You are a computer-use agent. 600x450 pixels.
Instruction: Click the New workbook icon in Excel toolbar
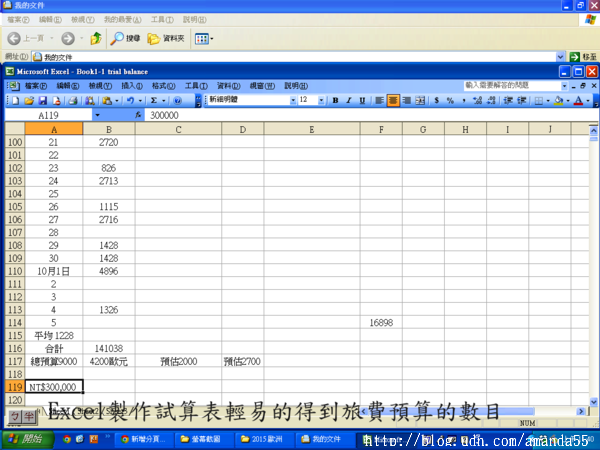click(15, 101)
